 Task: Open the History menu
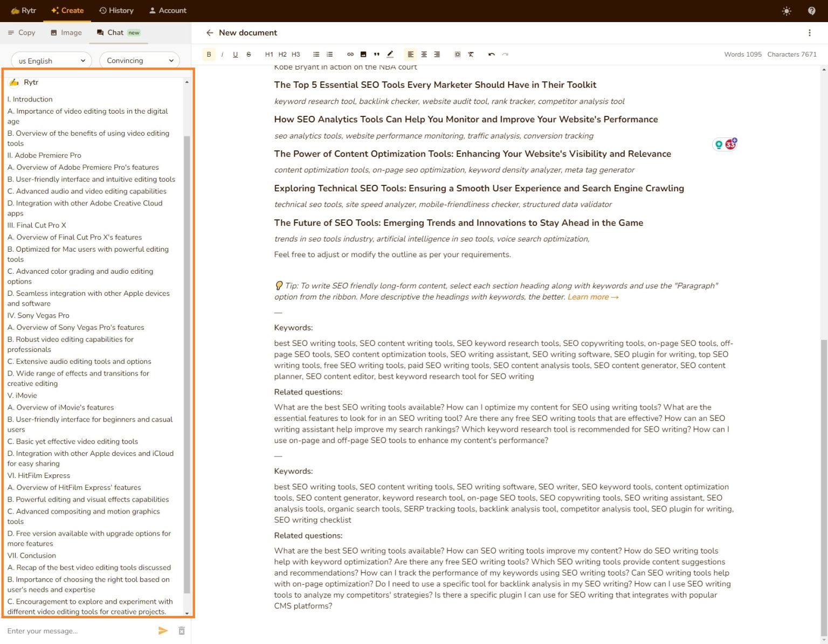click(116, 10)
